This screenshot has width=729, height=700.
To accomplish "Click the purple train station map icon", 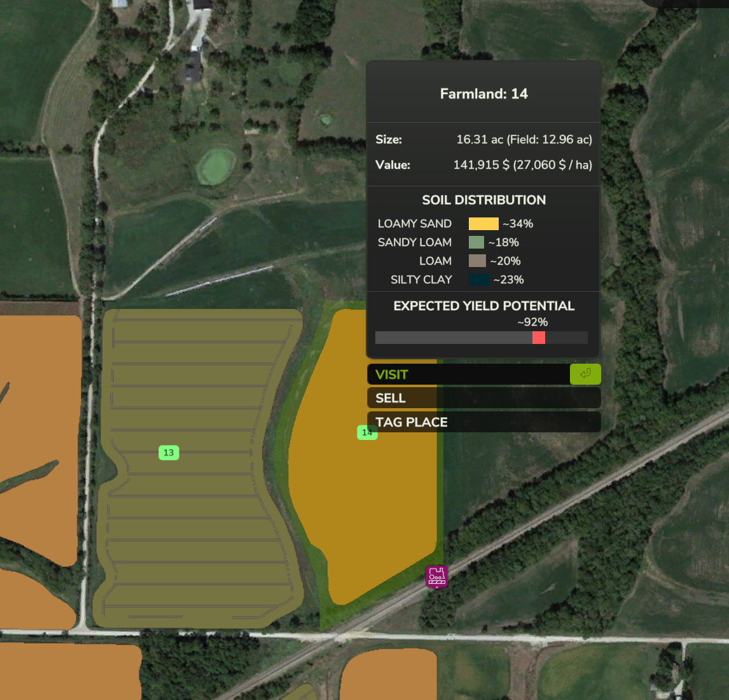I will (x=436, y=576).
